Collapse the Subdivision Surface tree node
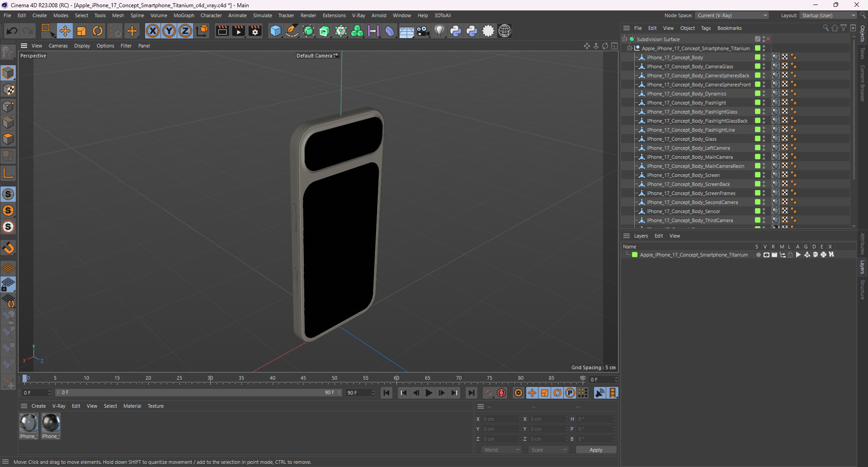Image resolution: width=868 pixels, height=467 pixels. click(x=625, y=39)
